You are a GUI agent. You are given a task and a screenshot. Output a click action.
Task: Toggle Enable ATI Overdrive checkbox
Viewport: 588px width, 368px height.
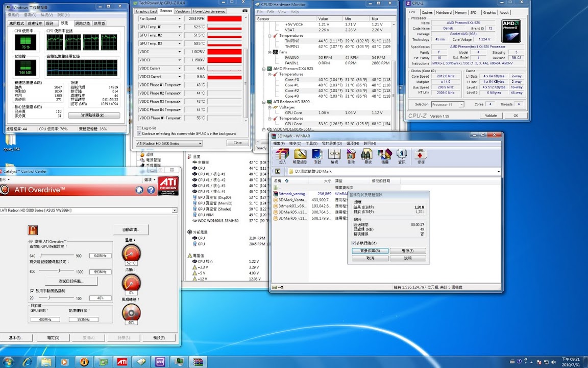31,241
